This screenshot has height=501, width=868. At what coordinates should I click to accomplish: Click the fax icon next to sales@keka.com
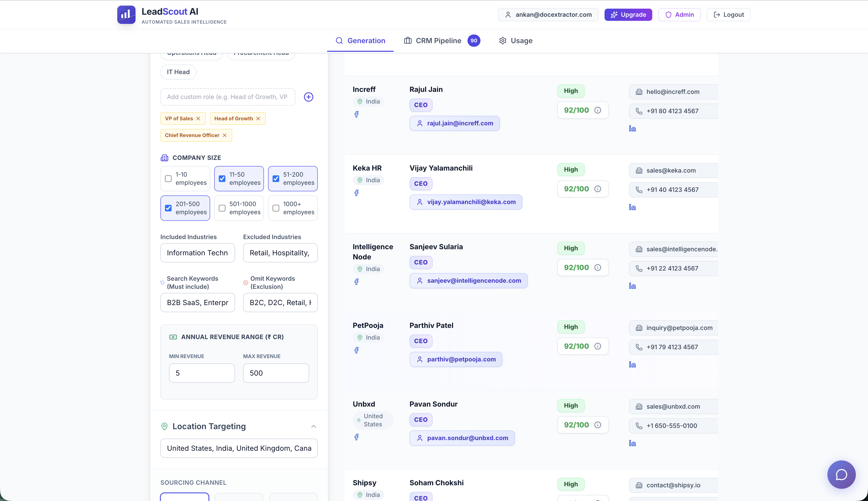(x=639, y=170)
